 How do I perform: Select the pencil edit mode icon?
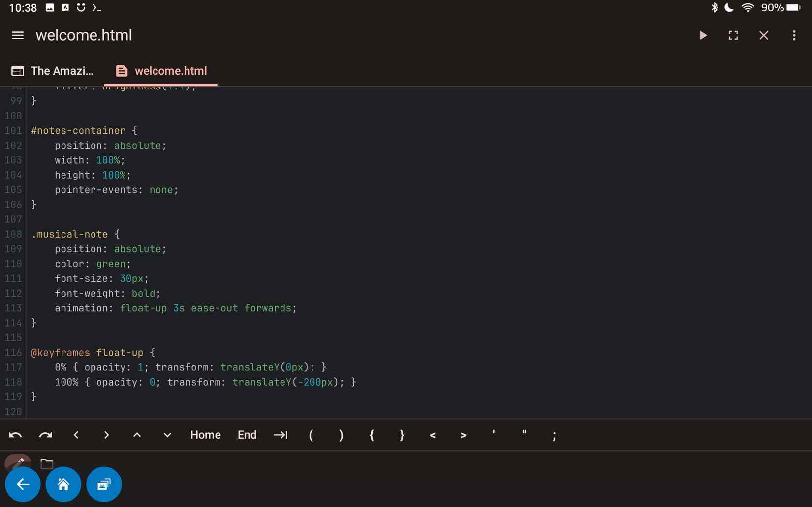(18, 461)
